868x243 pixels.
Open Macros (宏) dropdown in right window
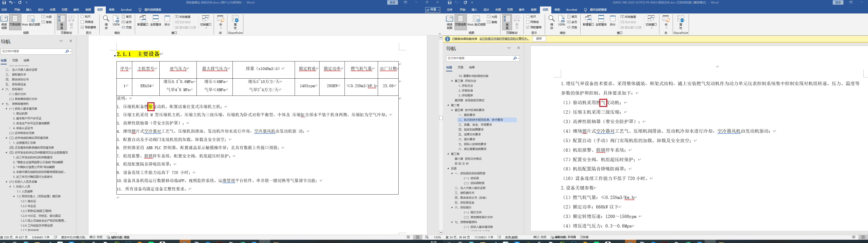pyautogui.click(x=666, y=22)
